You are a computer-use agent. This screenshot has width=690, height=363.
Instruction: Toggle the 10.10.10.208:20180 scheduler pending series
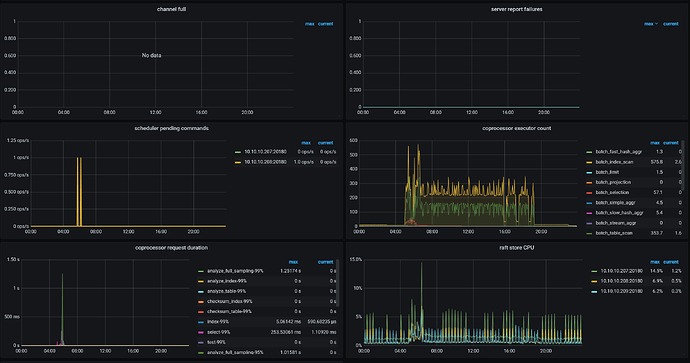coord(265,162)
